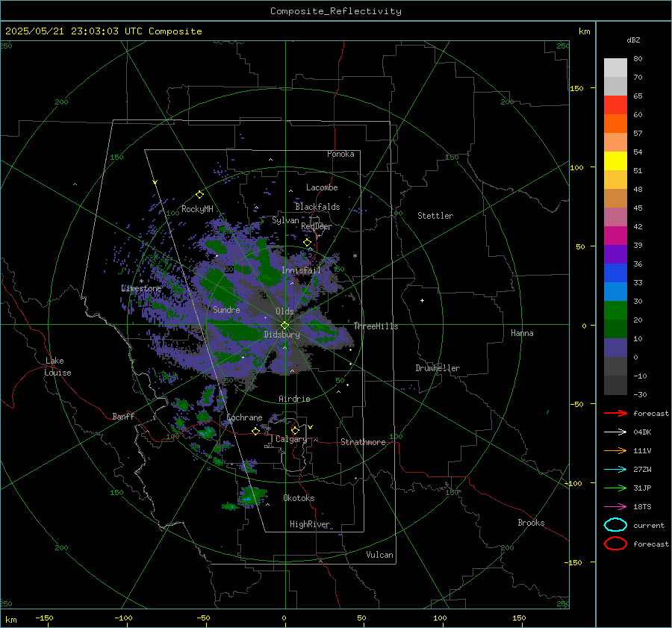Click the Limestone label
The image size is (672, 628).
141,288
